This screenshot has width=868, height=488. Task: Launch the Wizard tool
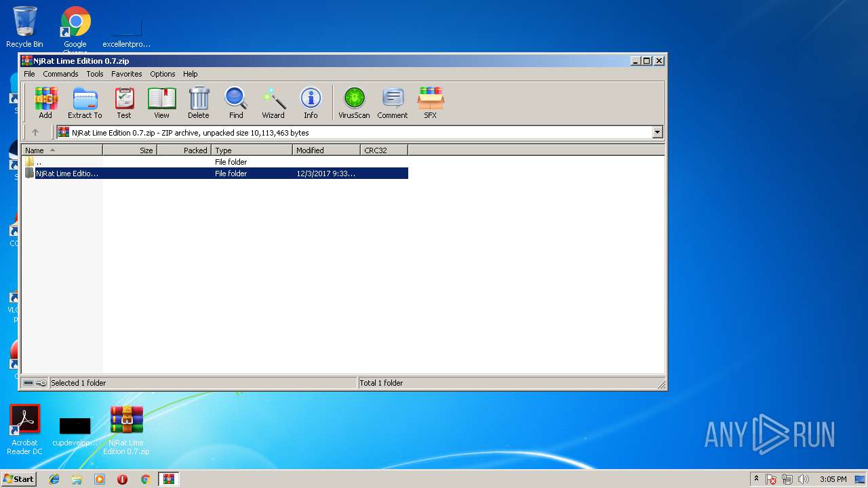pos(273,103)
